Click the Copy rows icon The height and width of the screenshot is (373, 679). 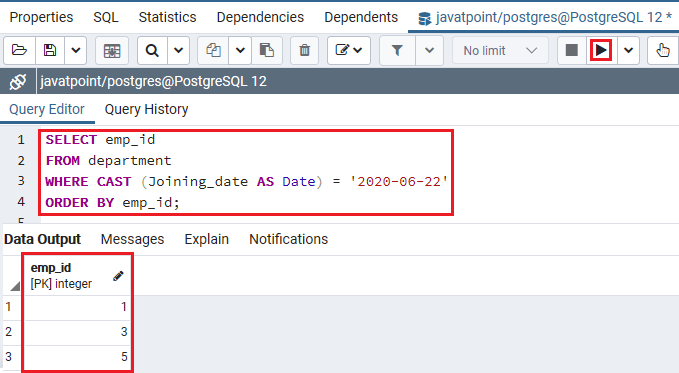click(x=213, y=50)
